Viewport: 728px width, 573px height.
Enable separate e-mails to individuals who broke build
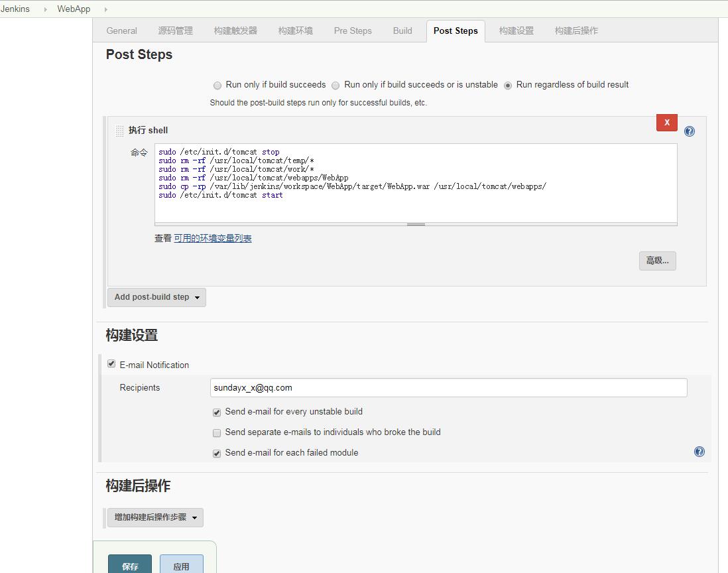(217, 433)
